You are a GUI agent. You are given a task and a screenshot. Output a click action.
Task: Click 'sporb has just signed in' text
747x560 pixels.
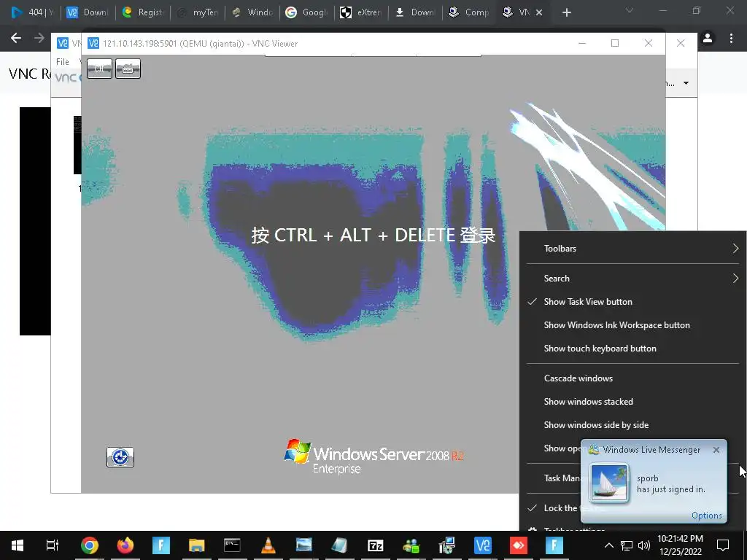(x=671, y=484)
